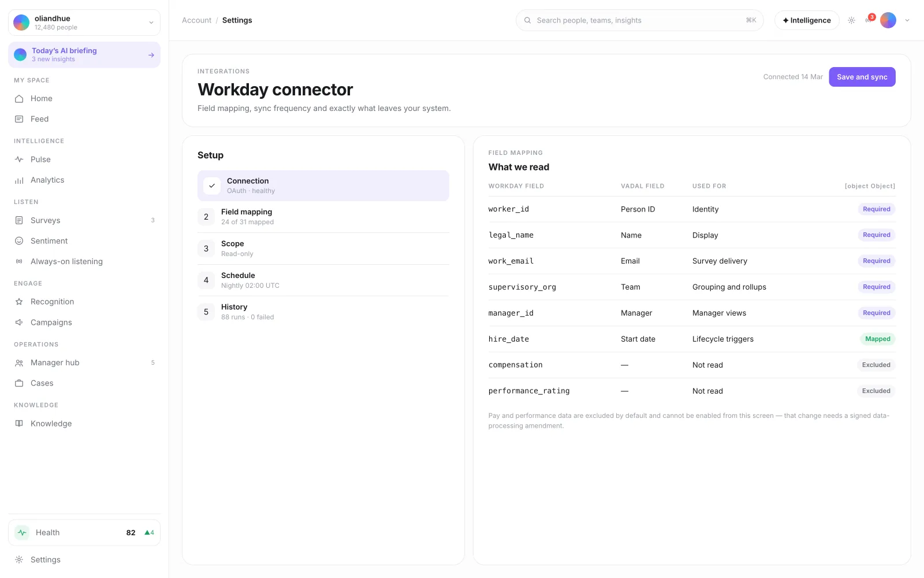
Task: Click the Recognition star icon
Action: point(19,302)
